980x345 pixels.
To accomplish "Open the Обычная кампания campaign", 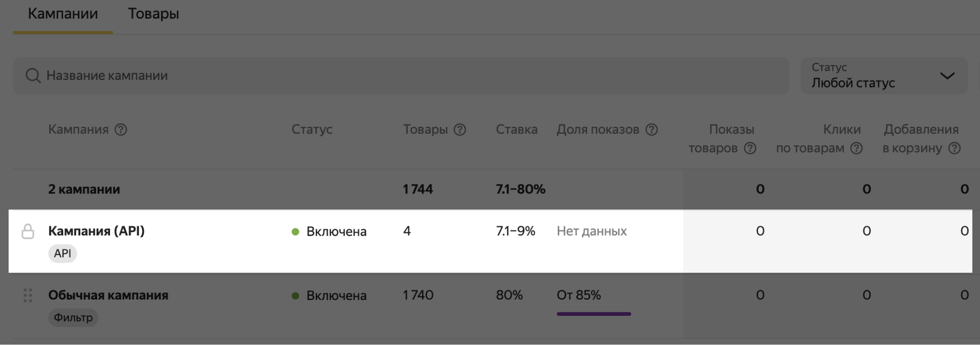I will 108,295.
